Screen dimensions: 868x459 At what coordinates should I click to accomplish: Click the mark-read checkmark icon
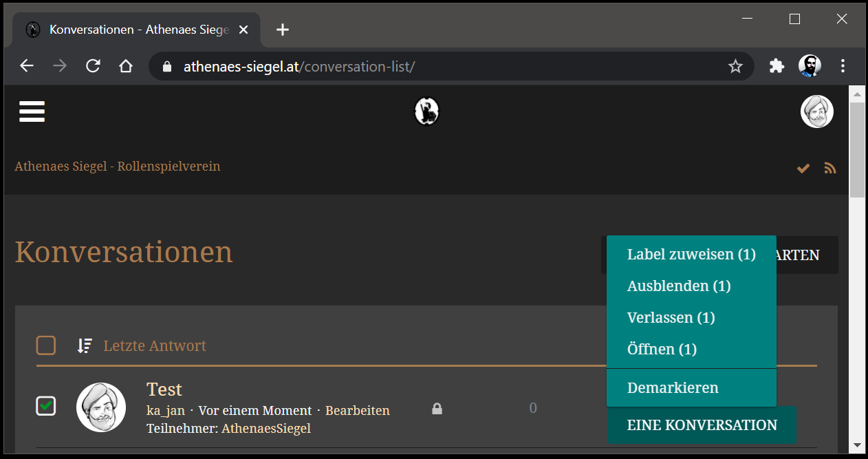(x=803, y=168)
